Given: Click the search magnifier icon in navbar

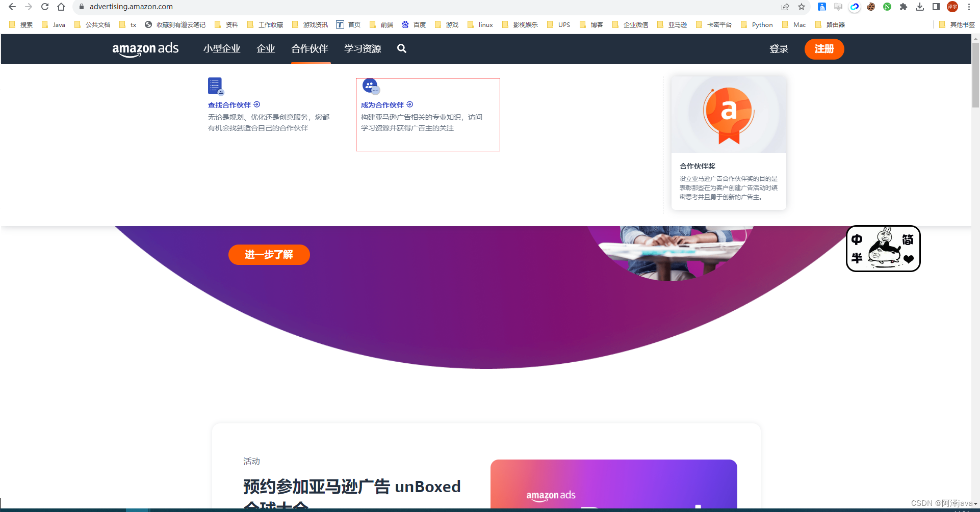Looking at the screenshot, I should [402, 48].
